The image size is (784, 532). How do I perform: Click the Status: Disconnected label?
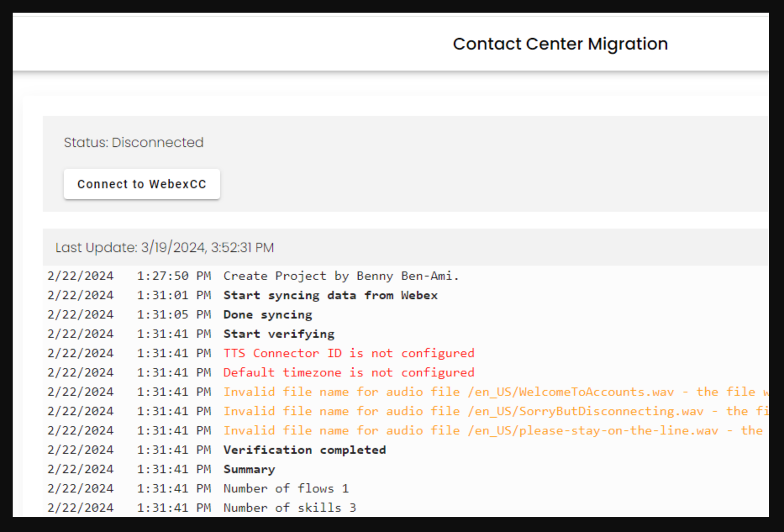click(x=134, y=142)
